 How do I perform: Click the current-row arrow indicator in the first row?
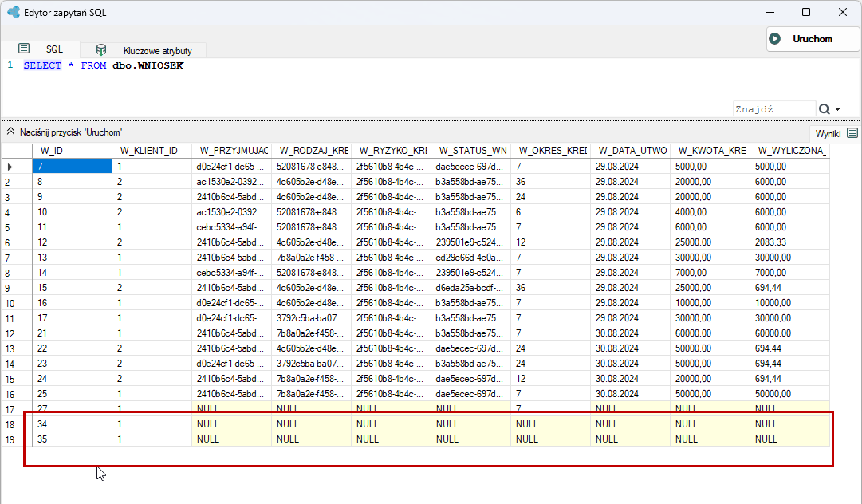[10, 167]
